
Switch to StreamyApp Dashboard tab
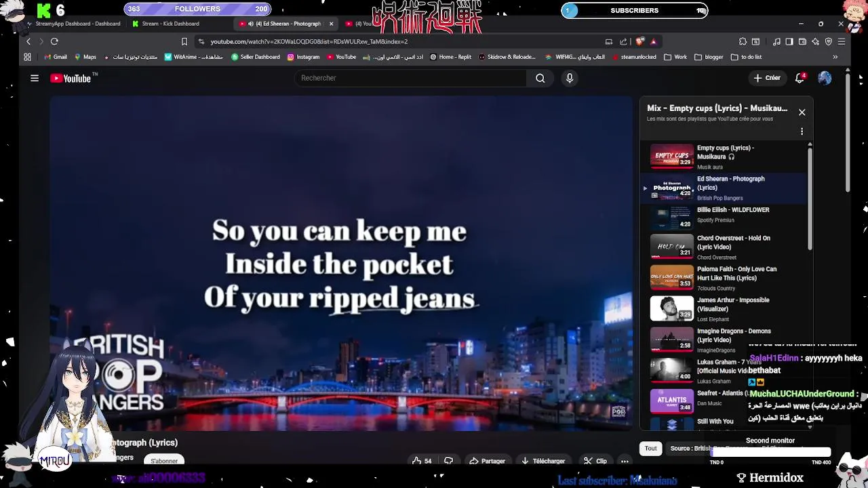[x=73, y=24]
